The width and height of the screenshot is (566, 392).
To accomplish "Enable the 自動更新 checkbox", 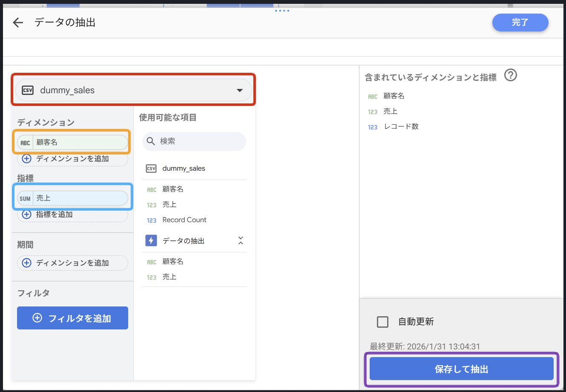I will 382,322.
